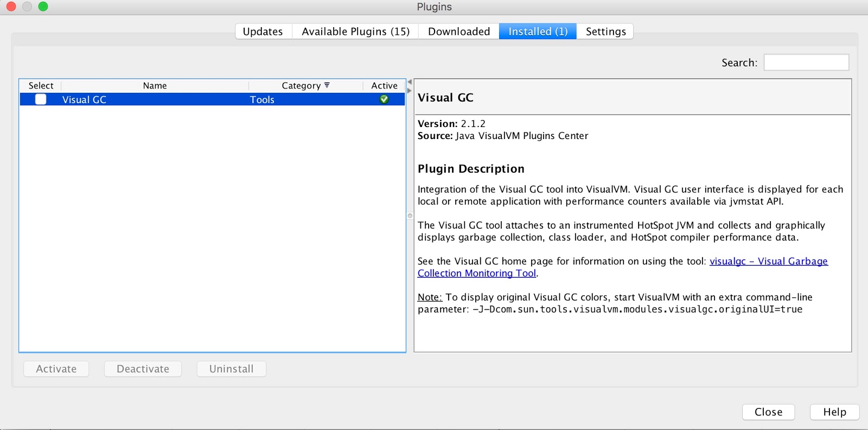Click the split divider grip between panels

pos(410,216)
